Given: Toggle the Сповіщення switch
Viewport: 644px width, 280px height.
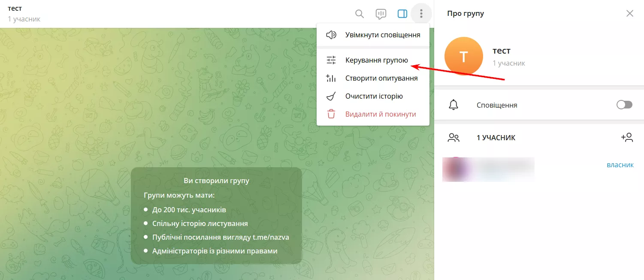Looking at the screenshot, I should pyautogui.click(x=624, y=105).
